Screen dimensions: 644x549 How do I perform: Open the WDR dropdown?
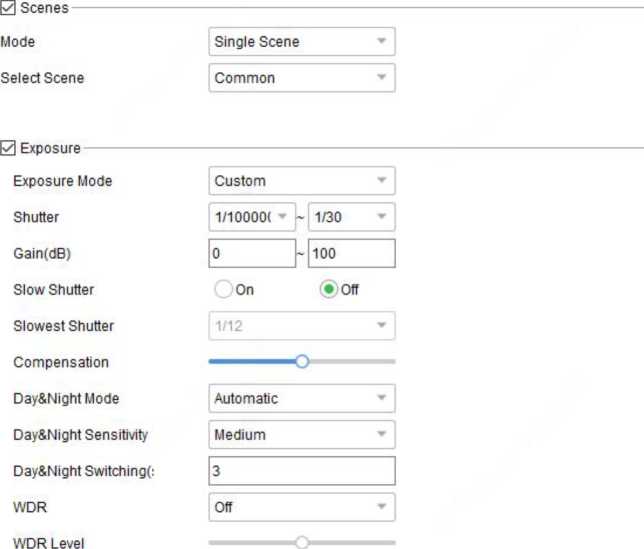(301, 507)
